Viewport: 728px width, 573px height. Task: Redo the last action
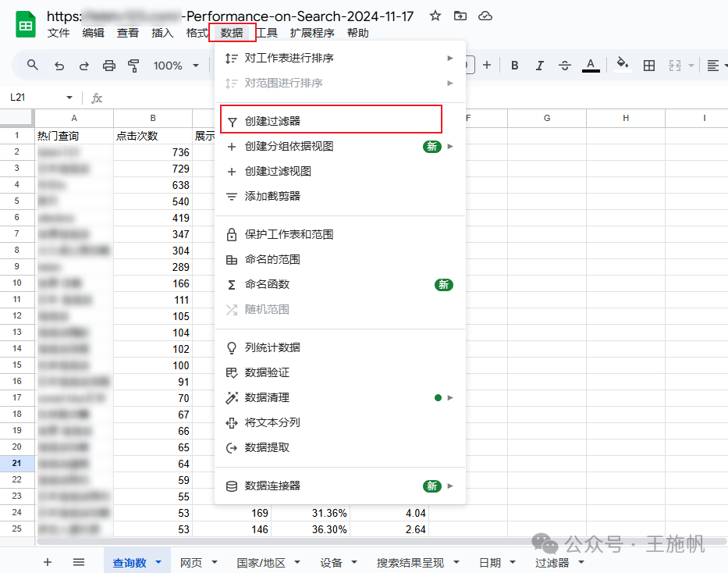click(84, 66)
